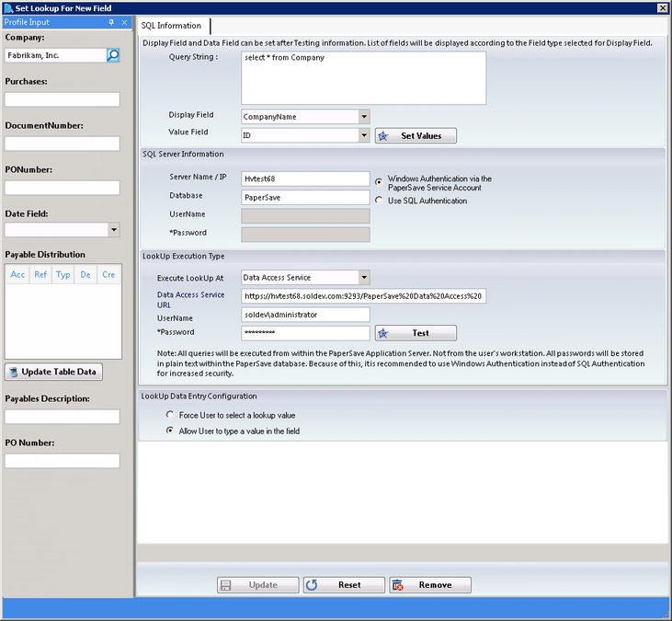Click the Set Values button
This screenshot has height=621, width=672.
coord(415,135)
